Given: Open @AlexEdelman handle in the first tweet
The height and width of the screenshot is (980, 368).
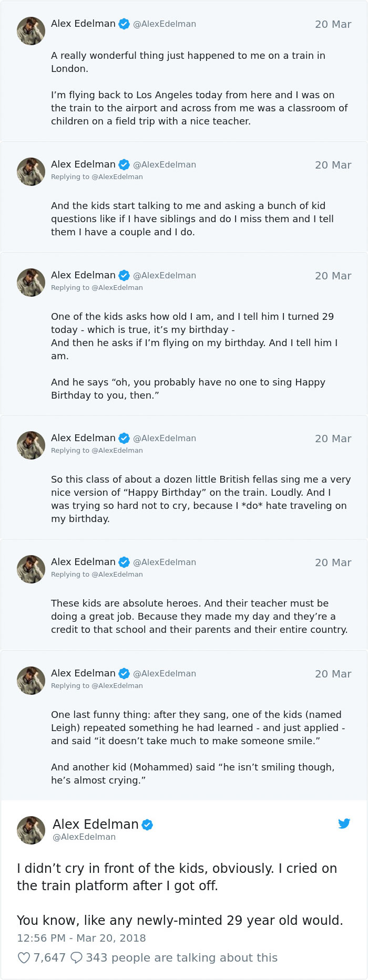Looking at the screenshot, I should [165, 24].
